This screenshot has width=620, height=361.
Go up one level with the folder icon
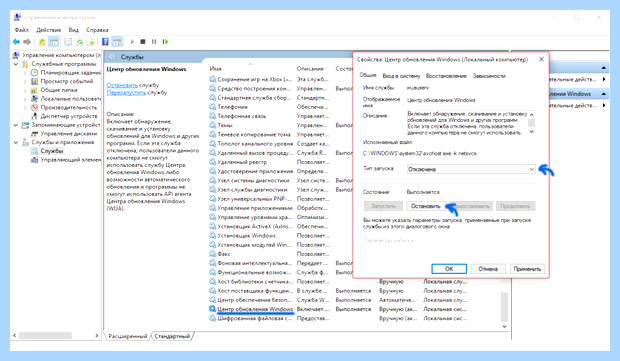pos(42,42)
